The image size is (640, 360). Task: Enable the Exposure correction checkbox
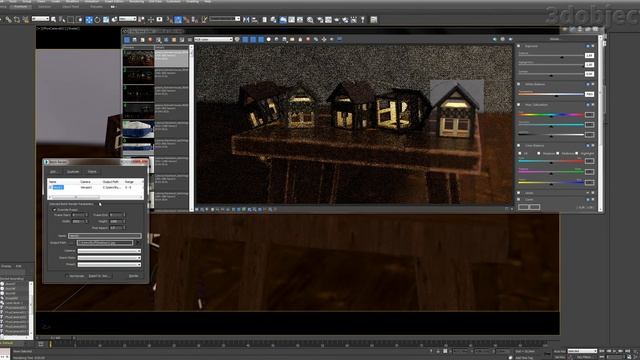point(518,46)
